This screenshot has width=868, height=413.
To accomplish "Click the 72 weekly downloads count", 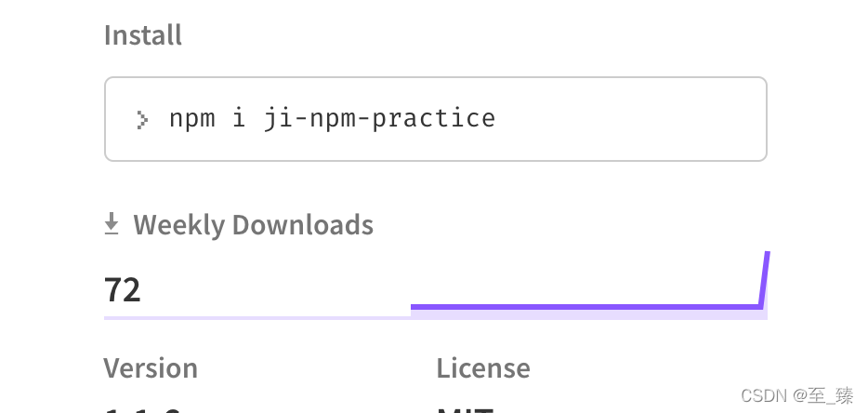I will coord(123,289).
